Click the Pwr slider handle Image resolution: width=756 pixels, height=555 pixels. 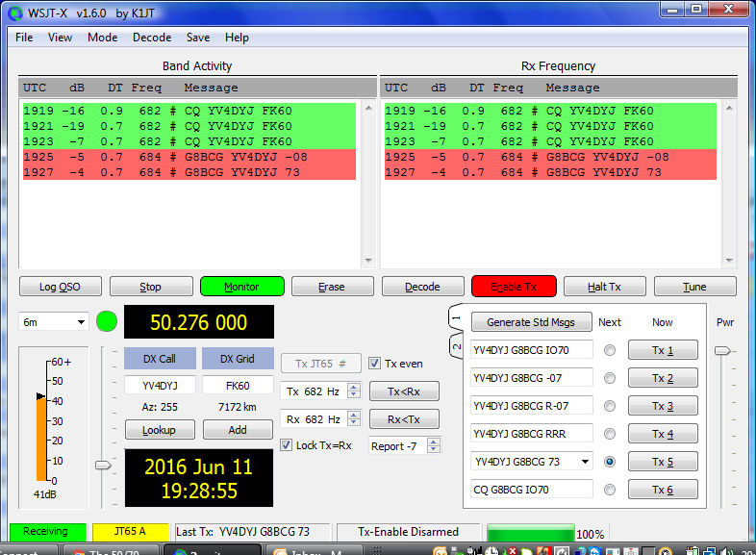[x=722, y=350]
